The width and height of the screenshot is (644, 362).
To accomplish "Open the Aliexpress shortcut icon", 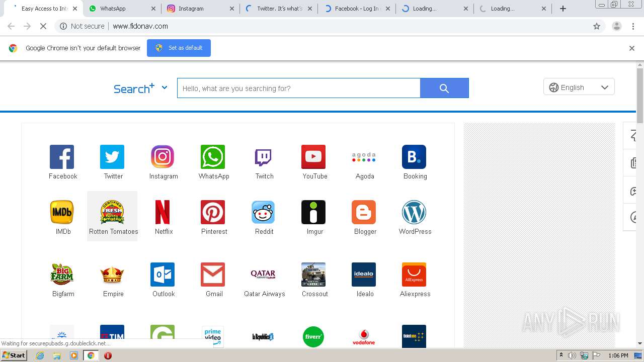I will (x=414, y=275).
